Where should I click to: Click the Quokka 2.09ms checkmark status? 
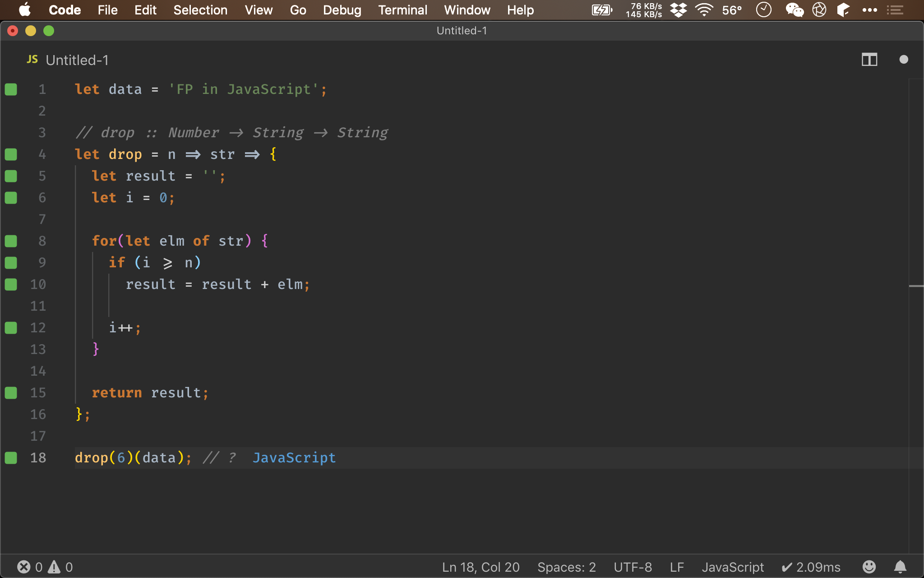coord(811,567)
